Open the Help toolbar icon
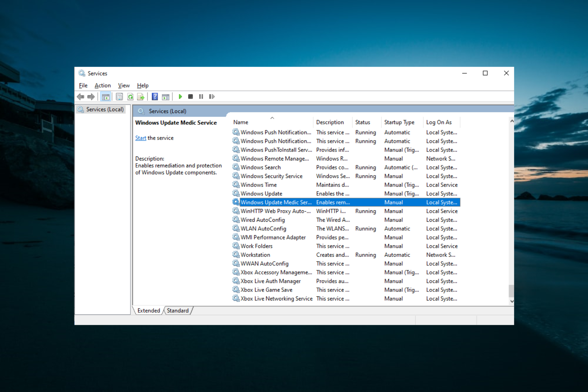 tap(155, 97)
